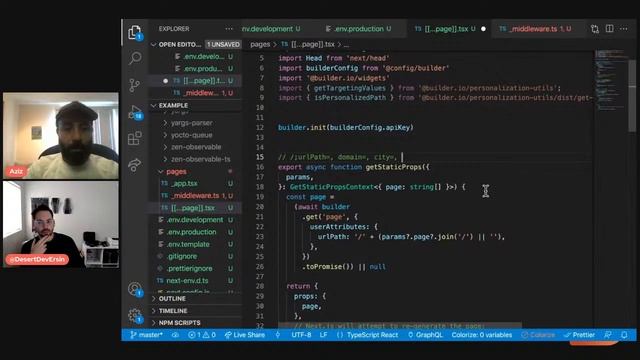Open notifications bell in status bar
The image size is (640, 360).
click(624, 335)
